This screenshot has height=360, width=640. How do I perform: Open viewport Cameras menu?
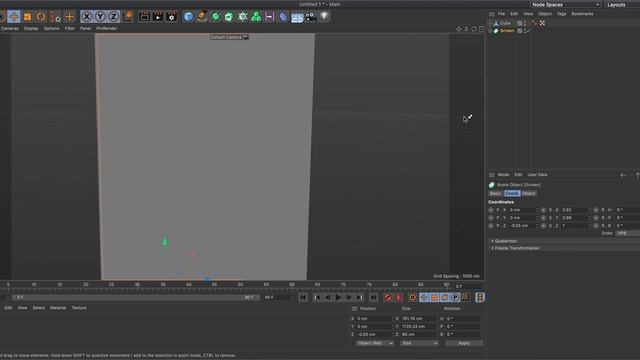click(x=10, y=29)
